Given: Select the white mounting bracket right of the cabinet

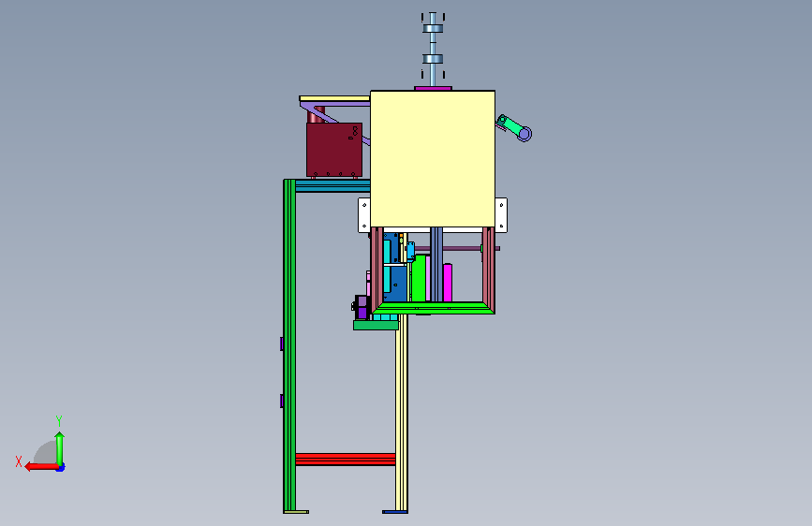Looking at the screenshot, I should [501, 215].
